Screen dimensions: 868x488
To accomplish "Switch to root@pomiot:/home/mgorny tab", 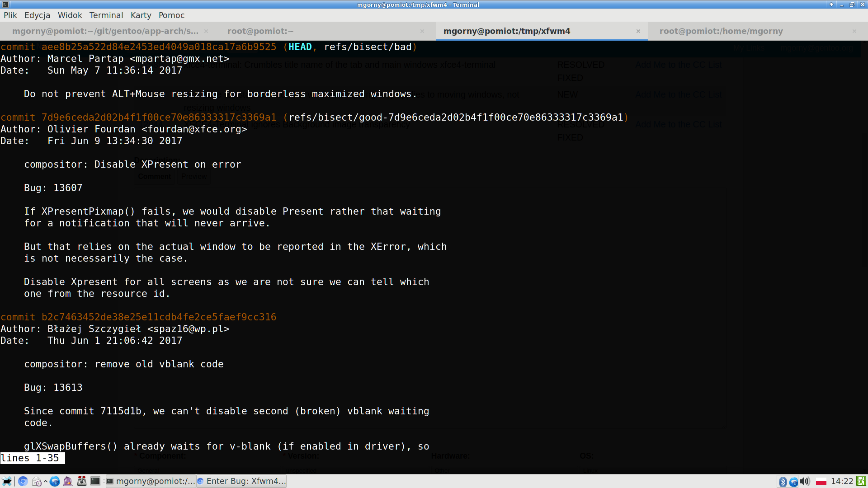I will 721,31.
